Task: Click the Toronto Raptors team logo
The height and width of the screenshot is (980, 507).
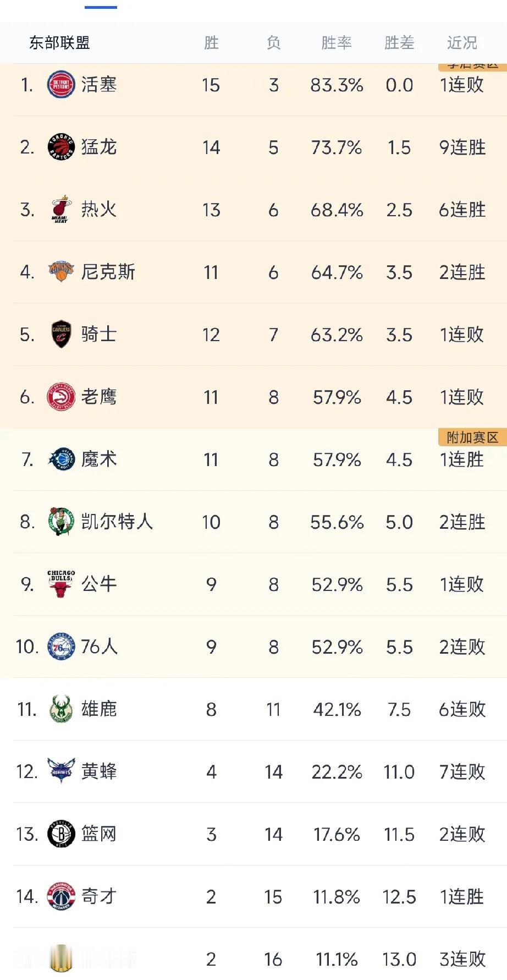Action: (60, 147)
